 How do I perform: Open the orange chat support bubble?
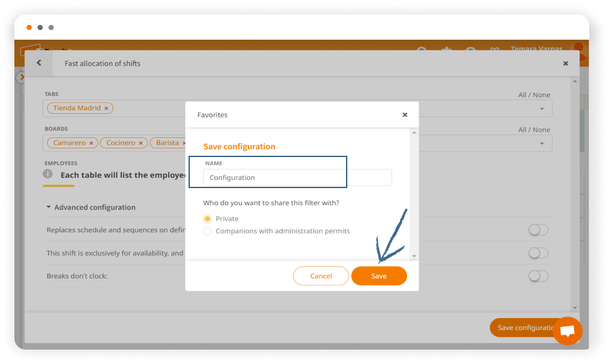(567, 331)
